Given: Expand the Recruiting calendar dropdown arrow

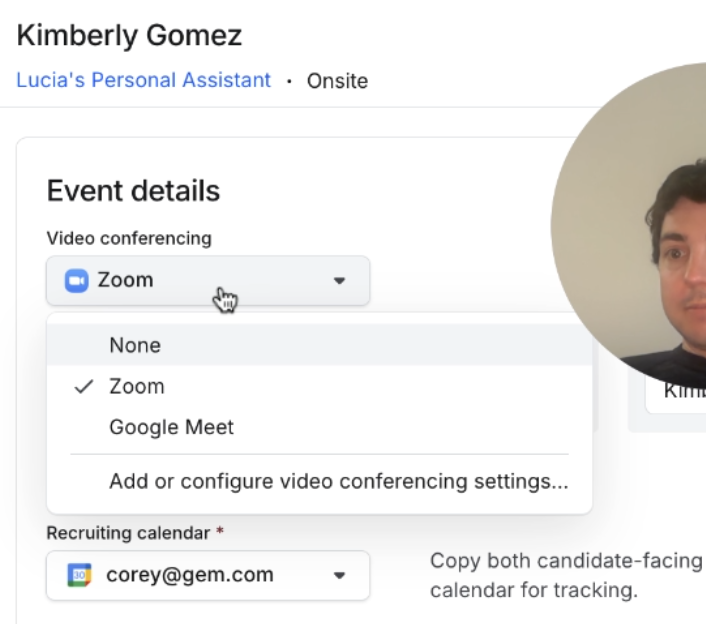Looking at the screenshot, I should coord(339,576).
